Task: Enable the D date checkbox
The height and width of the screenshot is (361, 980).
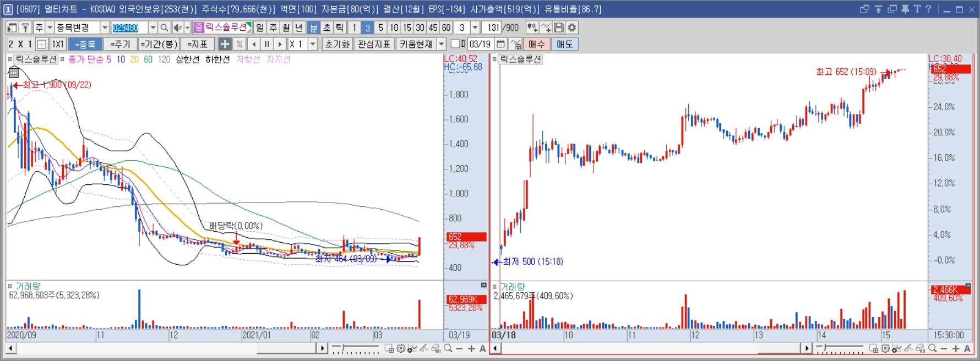Action: (x=455, y=44)
